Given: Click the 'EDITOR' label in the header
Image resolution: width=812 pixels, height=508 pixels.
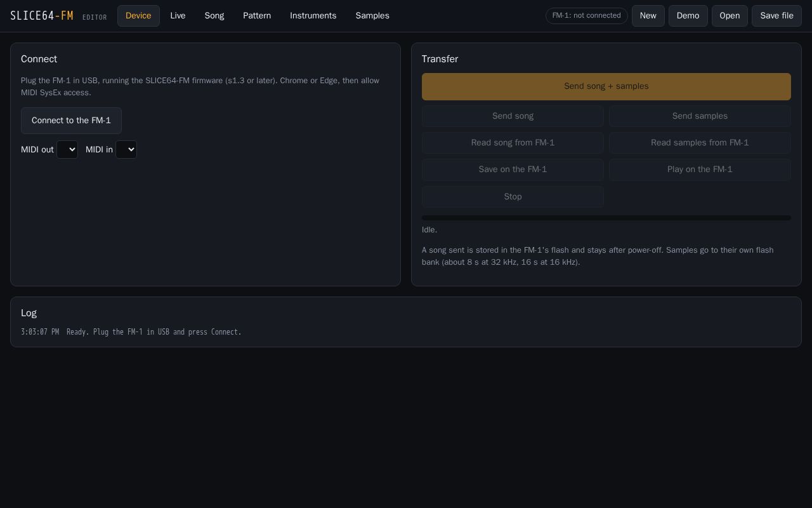Looking at the screenshot, I should (x=95, y=18).
